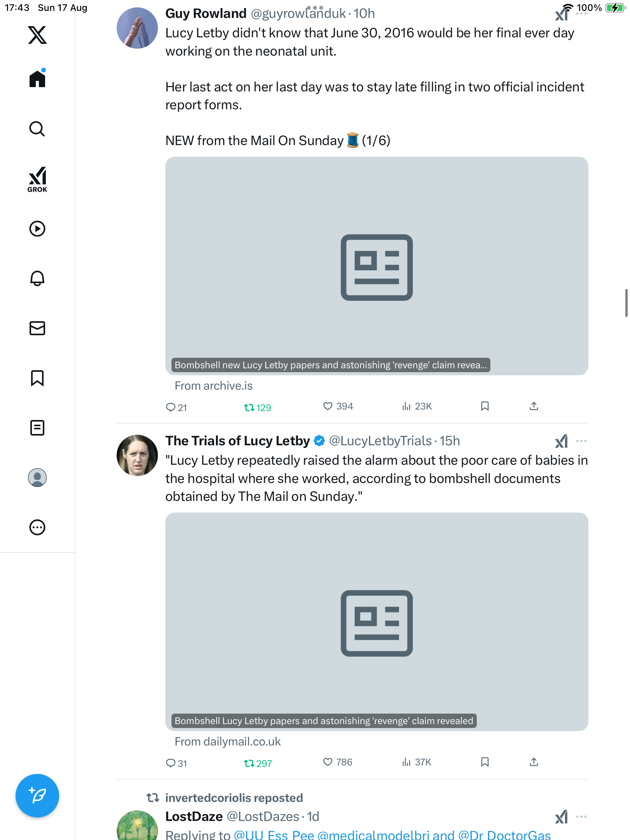The width and height of the screenshot is (630, 840).
Task: Open the sidebar More circle menu
Action: (37, 527)
